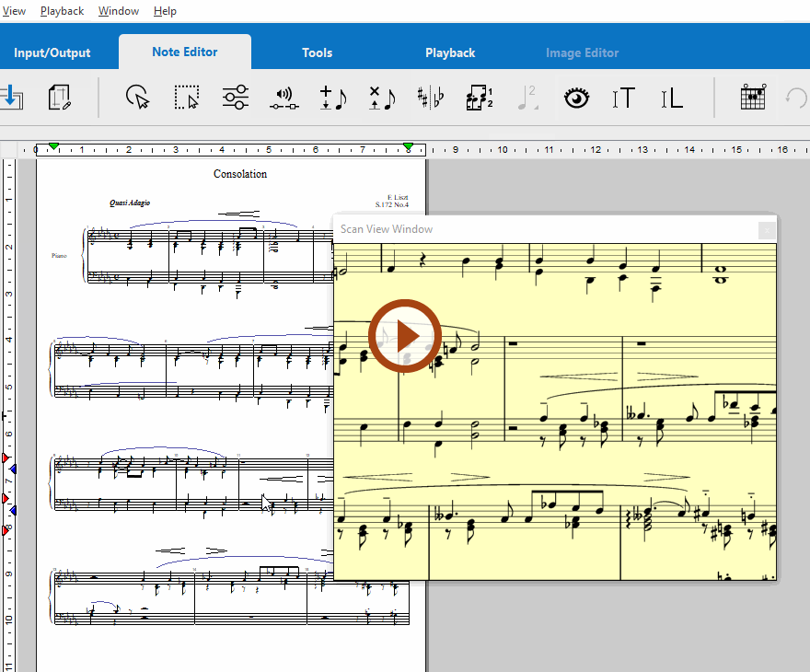This screenshot has width=810, height=672.
Task: Click the guitar chord grid icon
Action: pyautogui.click(x=753, y=97)
